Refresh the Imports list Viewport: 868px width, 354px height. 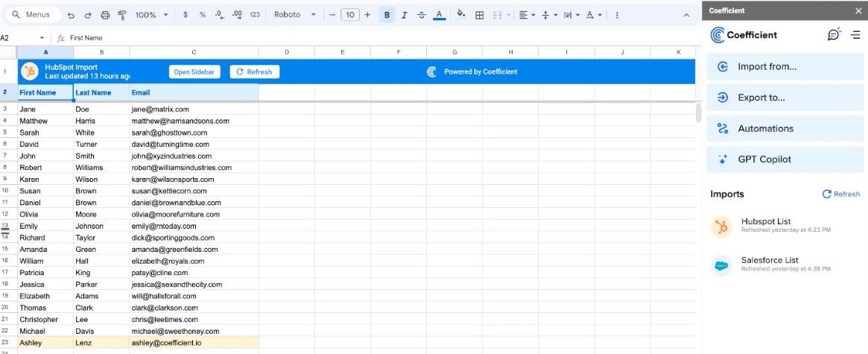841,194
